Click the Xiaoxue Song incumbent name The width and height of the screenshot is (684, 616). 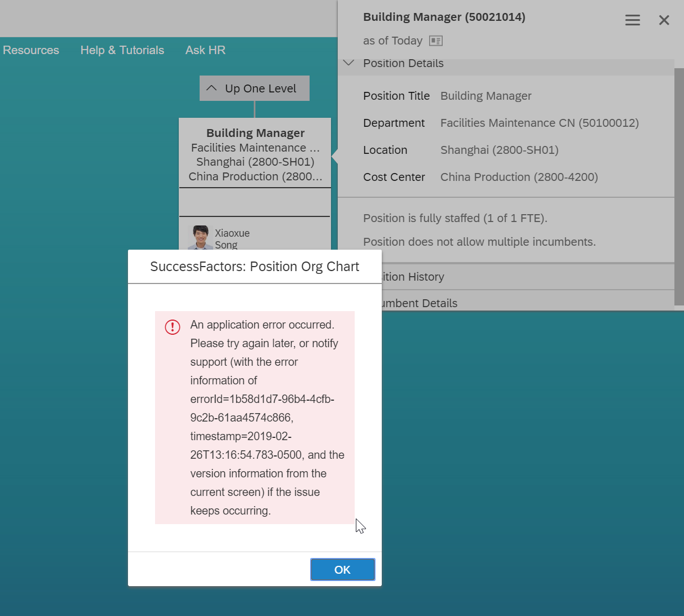click(232, 239)
